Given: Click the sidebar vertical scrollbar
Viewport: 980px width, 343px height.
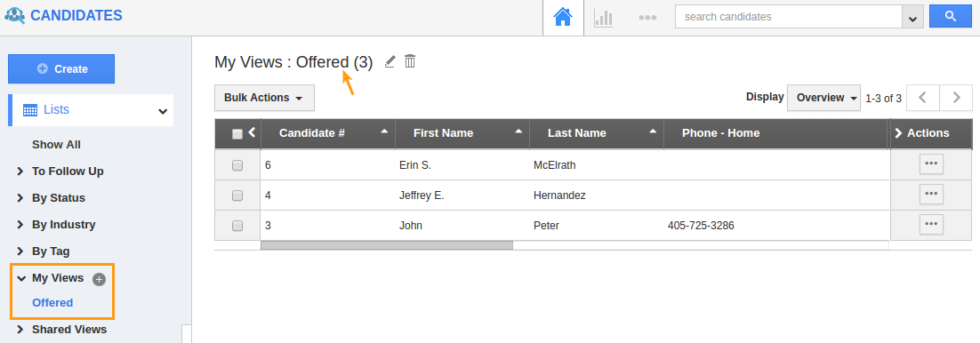Looking at the screenshot, I should [x=187, y=333].
